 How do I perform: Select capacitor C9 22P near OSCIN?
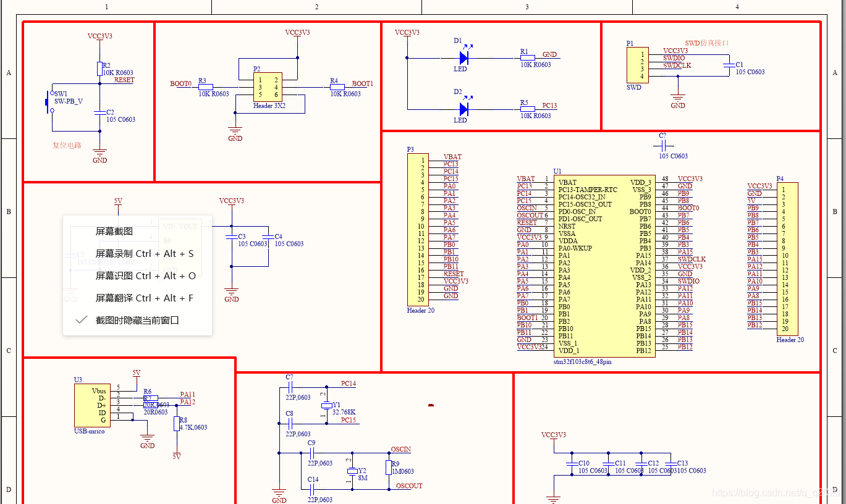pyautogui.click(x=312, y=453)
